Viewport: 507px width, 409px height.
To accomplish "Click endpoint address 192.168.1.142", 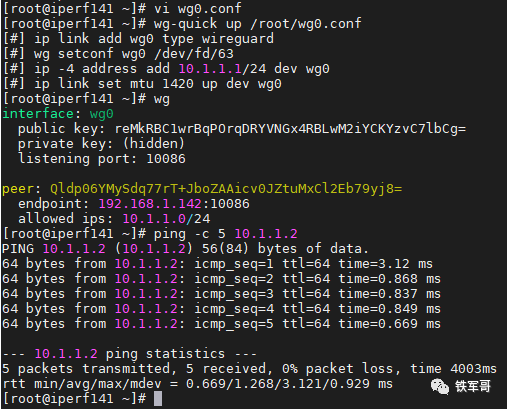I will 150,204.
